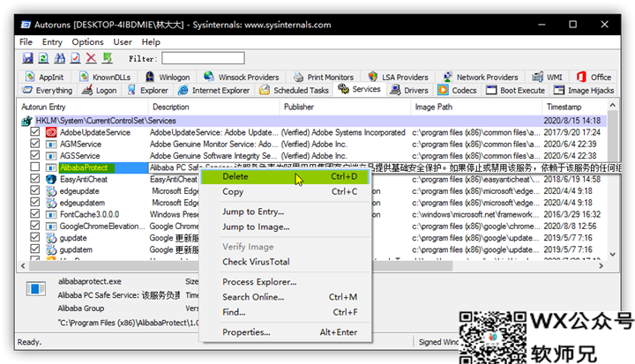Open the File menu
The image size is (635, 364).
[x=26, y=42]
